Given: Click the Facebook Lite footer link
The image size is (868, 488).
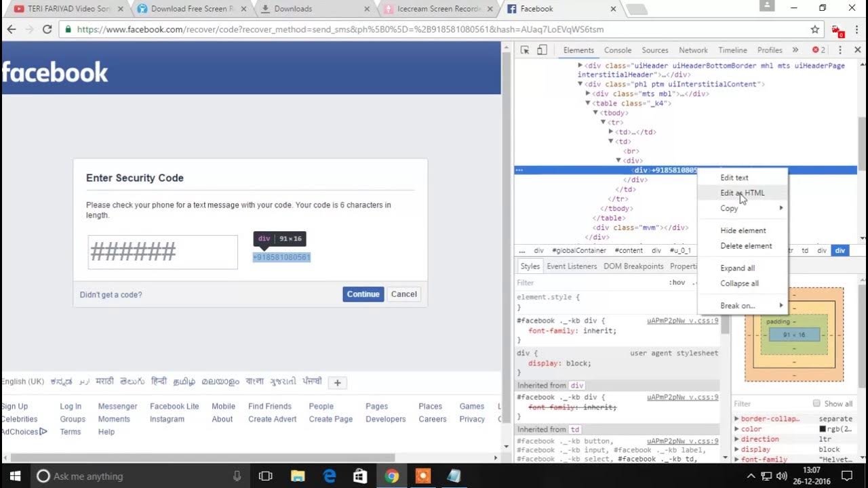Looking at the screenshot, I should pos(174,406).
